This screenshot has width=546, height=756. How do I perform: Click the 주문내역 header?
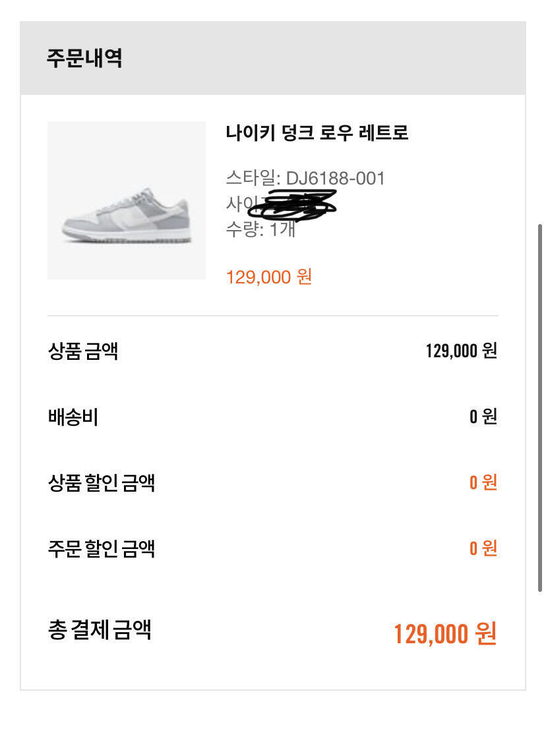tap(84, 58)
